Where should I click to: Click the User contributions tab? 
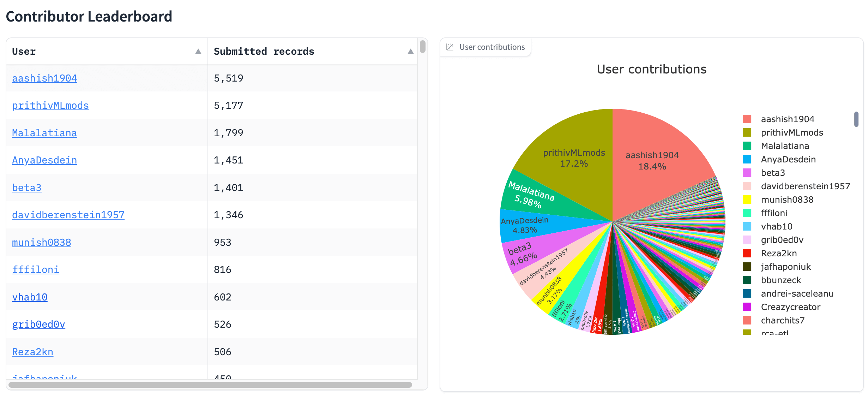tap(487, 47)
